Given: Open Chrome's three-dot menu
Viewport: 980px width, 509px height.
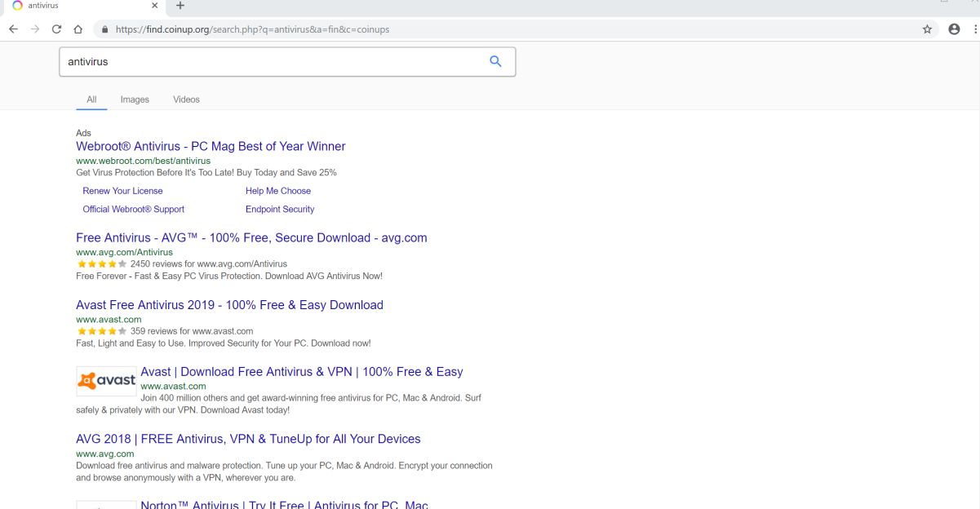Looking at the screenshot, I should pos(975,29).
